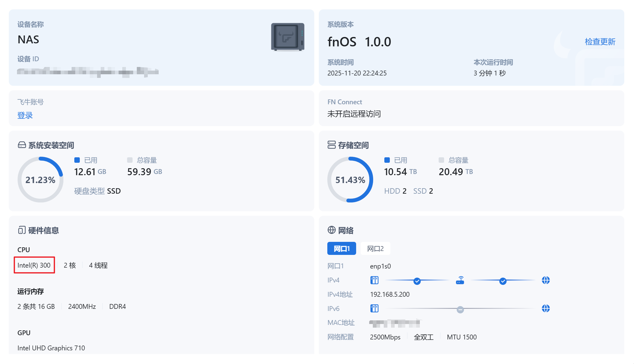The image size is (634, 364).
Task: Click second IPv4 checkmark near globe
Action: pos(503,281)
